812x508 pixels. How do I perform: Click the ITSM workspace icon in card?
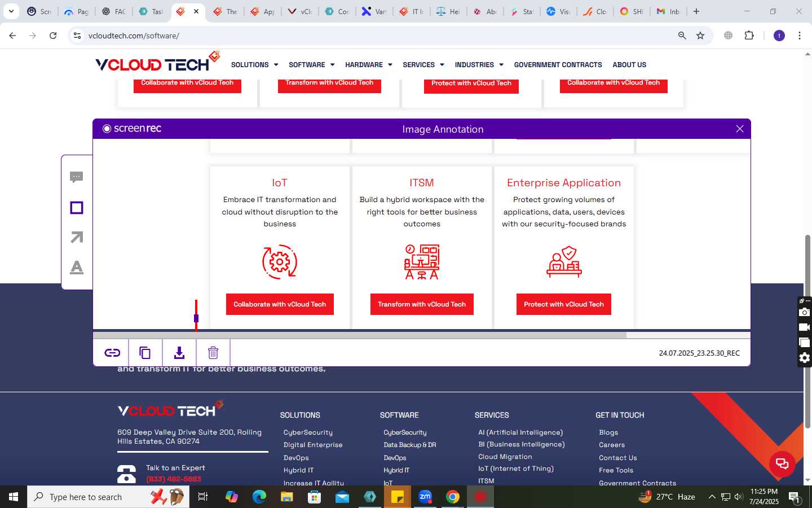422,261
